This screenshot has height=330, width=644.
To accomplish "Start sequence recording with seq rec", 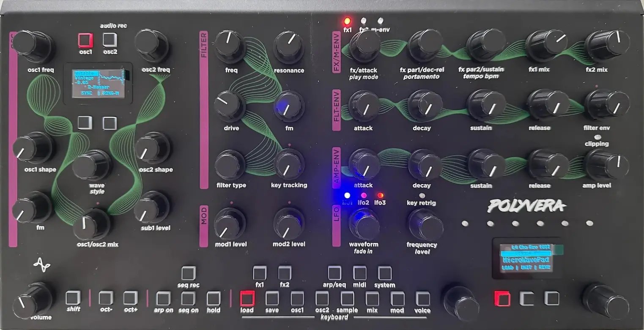I will tap(188, 273).
